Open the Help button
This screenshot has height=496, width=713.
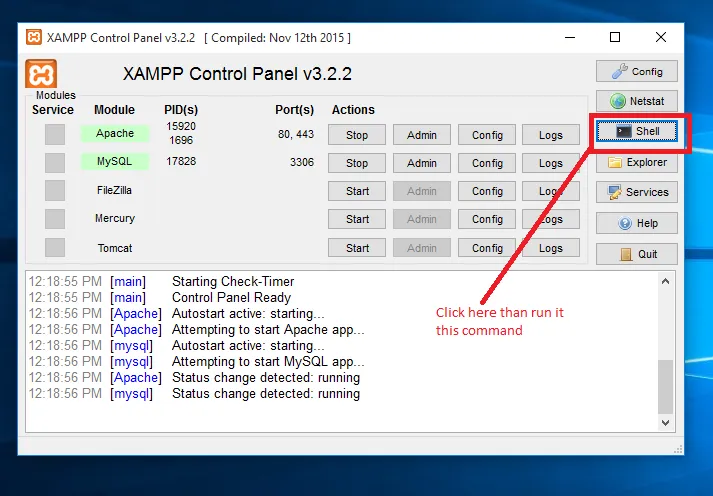637,223
